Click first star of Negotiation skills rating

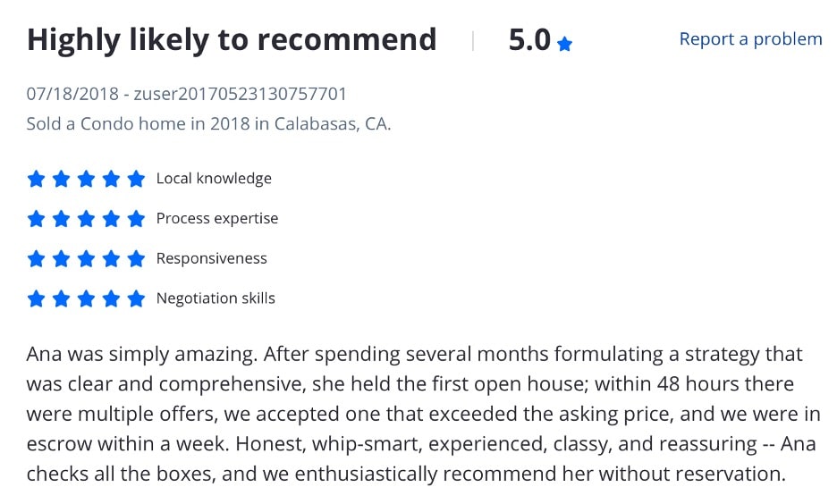coord(37,298)
